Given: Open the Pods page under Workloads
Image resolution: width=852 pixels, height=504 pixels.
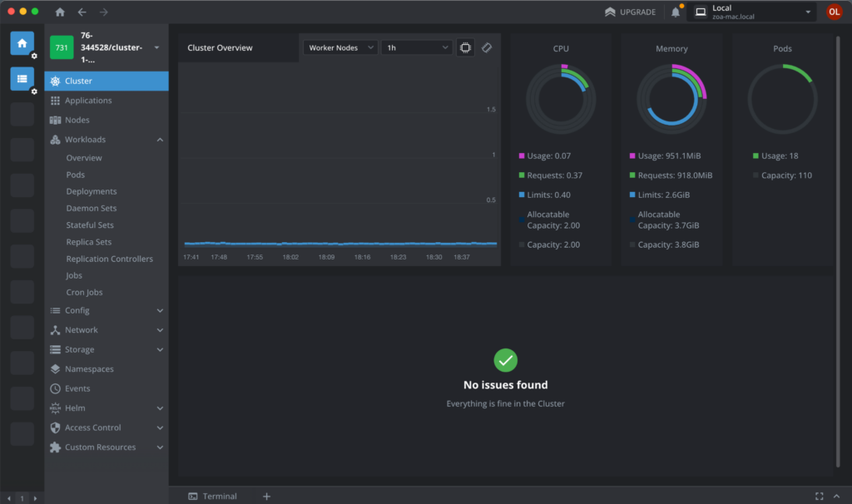Looking at the screenshot, I should 77,174.
